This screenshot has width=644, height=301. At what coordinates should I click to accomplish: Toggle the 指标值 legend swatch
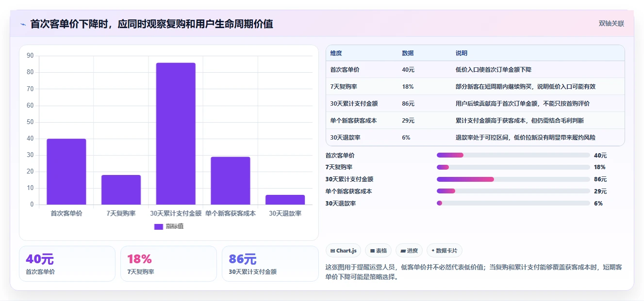click(x=159, y=226)
